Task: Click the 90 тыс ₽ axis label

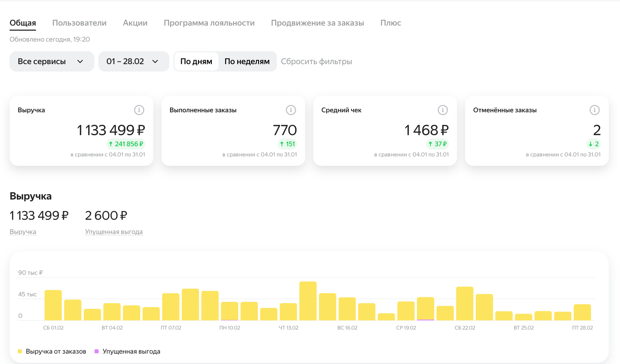Action: [x=30, y=273]
